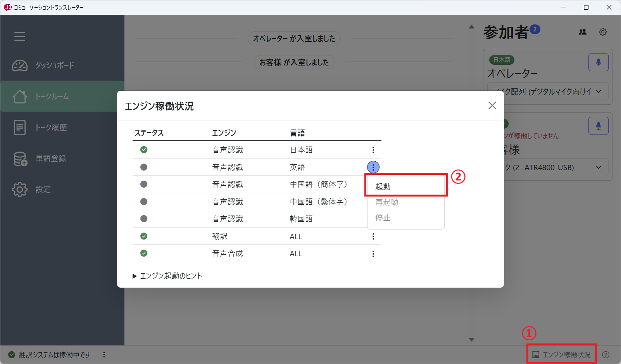Select the ダッシュボード icon in sidebar
Viewport: 621px width, 364px height.
[x=19, y=66]
